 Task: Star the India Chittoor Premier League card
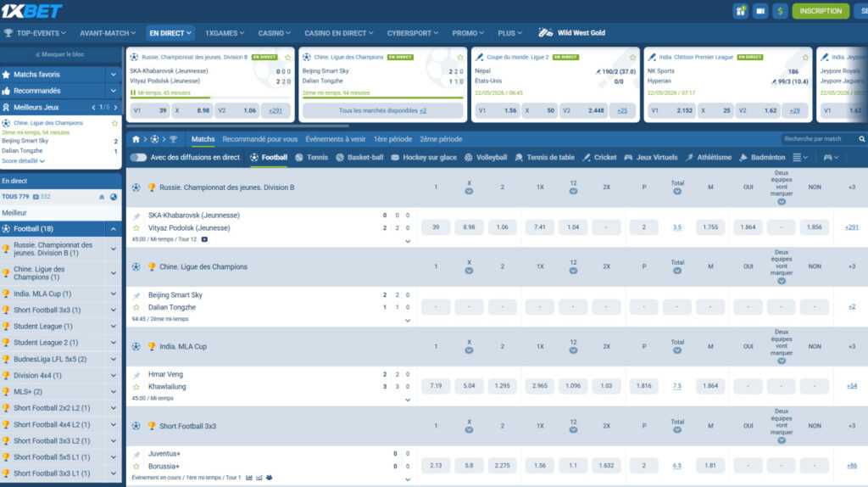point(805,57)
